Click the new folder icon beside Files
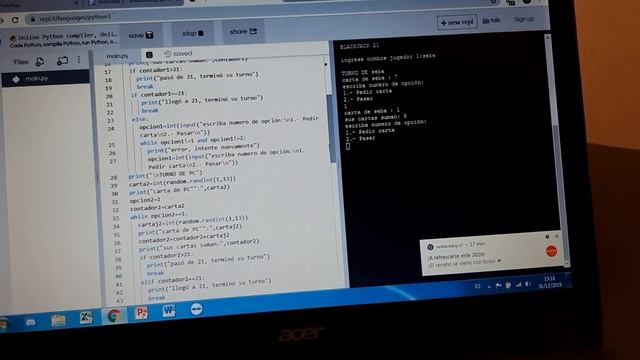Image resolution: width=640 pixels, height=360 pixels. tap(62, 61)
